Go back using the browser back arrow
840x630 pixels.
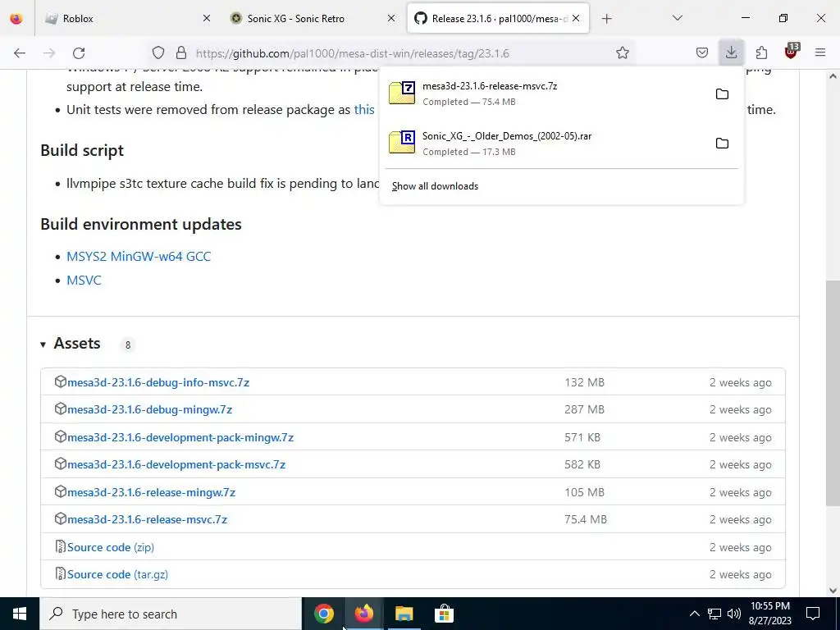[20, 53]
